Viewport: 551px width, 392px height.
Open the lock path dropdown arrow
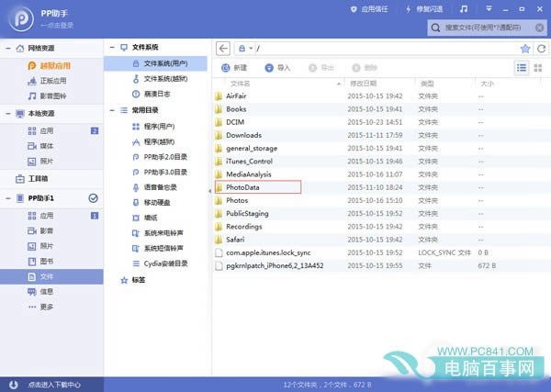251,49
